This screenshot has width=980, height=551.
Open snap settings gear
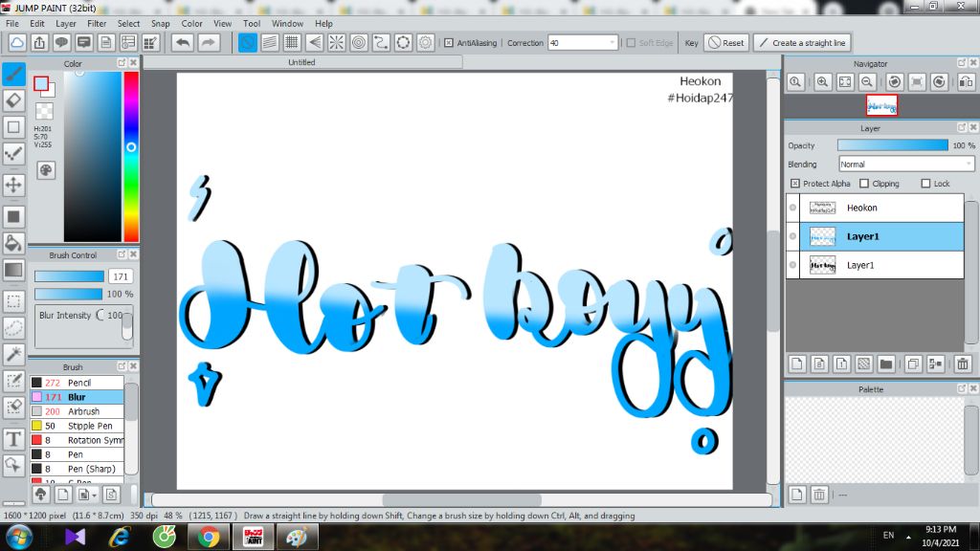[x=425, y=42]
